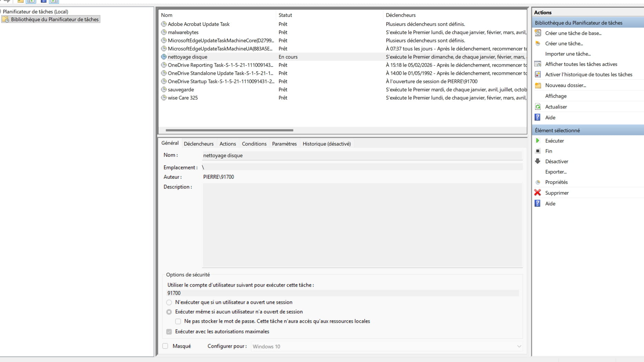Toggle the Masqué checkbox
Image resolution: width=644 pixels, height=362 pixels.
(x=165, y=346)
